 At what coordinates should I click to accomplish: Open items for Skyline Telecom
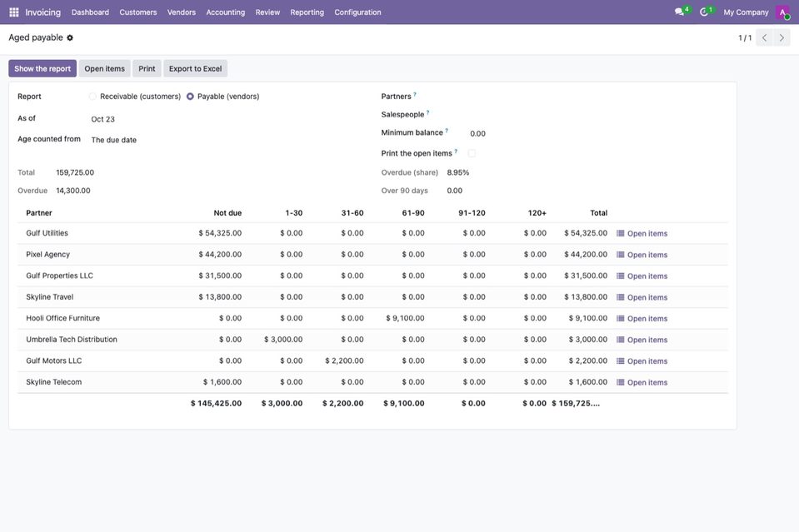click(x=642, y=383)
